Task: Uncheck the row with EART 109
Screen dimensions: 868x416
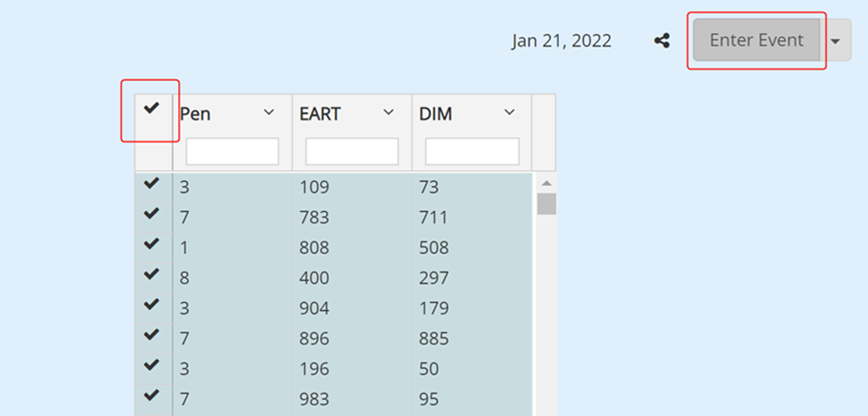Action: point(151,184)
